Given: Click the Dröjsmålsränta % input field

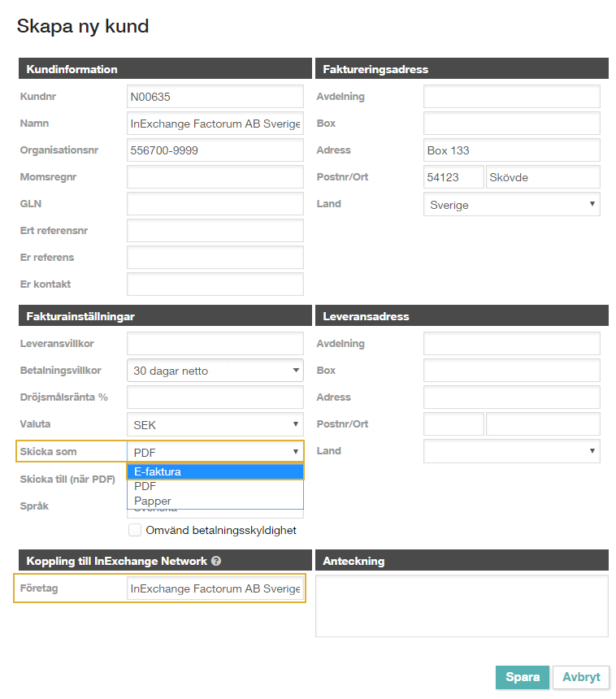Looking at the screenshot, I should pyautogui.click(x=215, y=397).
